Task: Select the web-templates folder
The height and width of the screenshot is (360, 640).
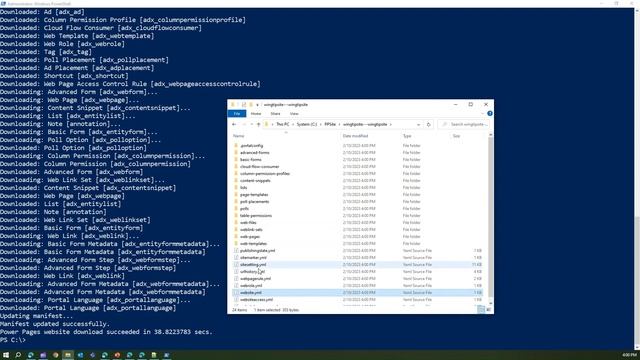Action: pyautogui.click(x=253, y=243)
